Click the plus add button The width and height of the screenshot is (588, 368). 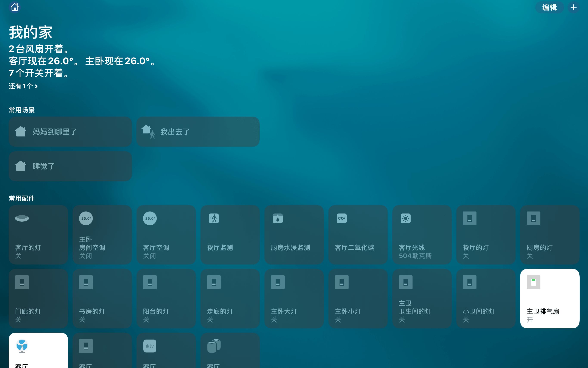(573, 7)
